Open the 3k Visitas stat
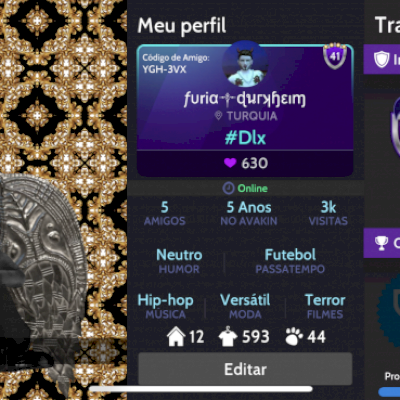Viewport: 400px width, 400px height. click(328, 213)
